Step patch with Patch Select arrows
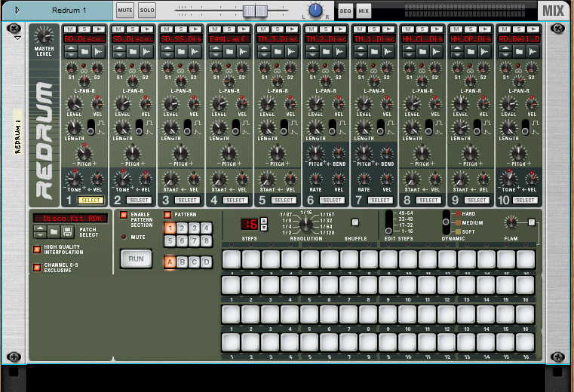574x392 pixels. 40,231
